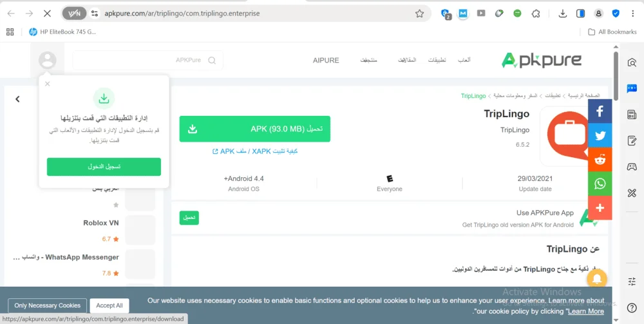The image size is (644, 324).
Task: Open the sidebar search-tab icon
Action: pos(632,62)
